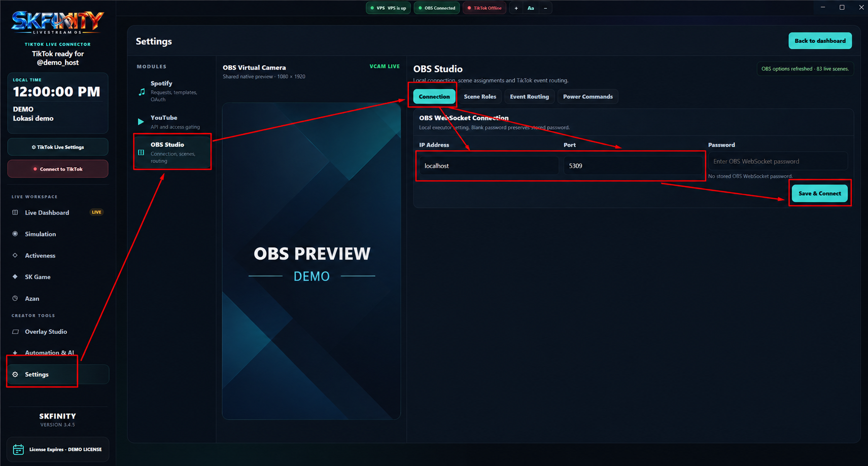Image resolution: width=868 pixels, height=466 pixels.
Task: Click the Spotify music note icon
Action: click(142, 92)
